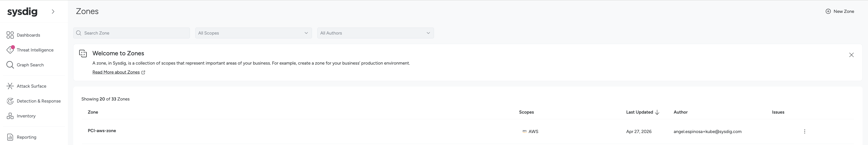Go to Attack Surface menu label
The height and width of the screenshot is (145, 868).
click(x=31, y=86)
